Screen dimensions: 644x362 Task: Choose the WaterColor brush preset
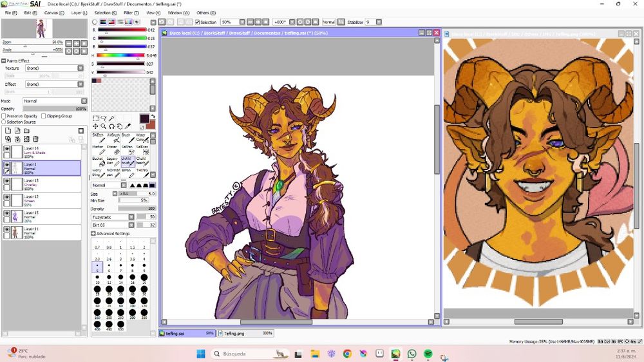point(142,138)
